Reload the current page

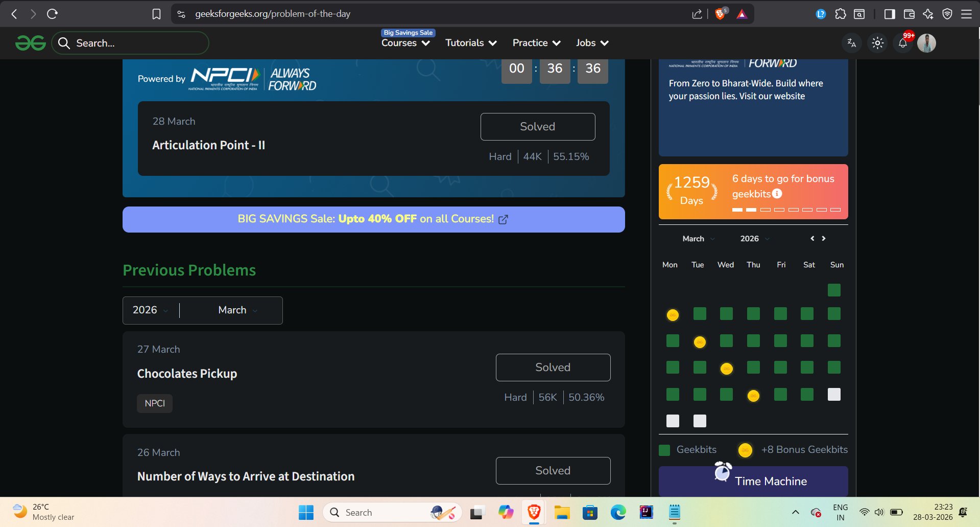pos(52,14)
